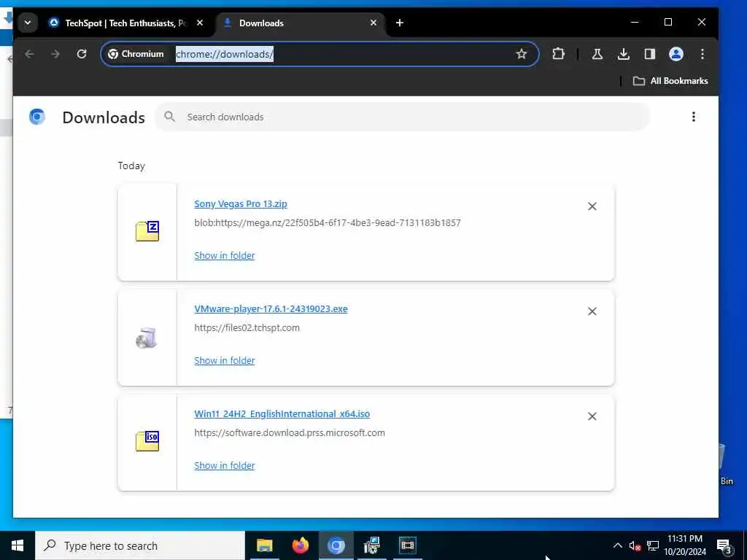Remove Win11_24H2 iso from list
747x560 pixels.
(592, 416)
